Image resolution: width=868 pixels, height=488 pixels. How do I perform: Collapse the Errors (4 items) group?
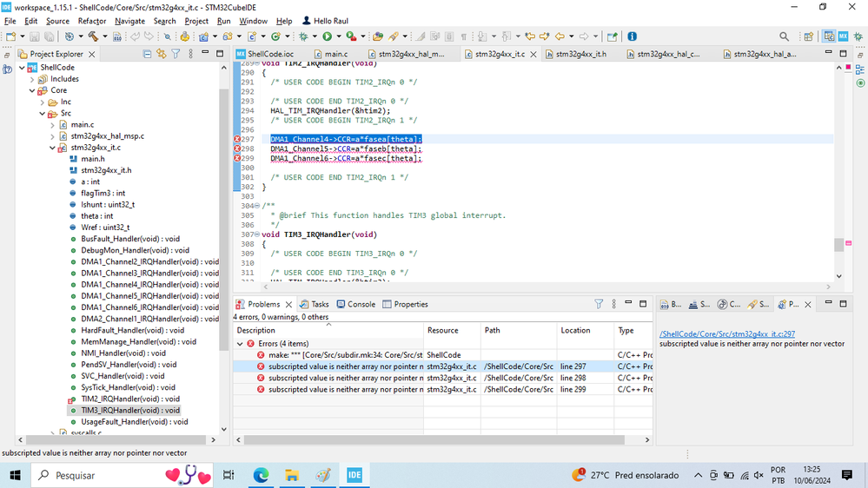(241, 344)
